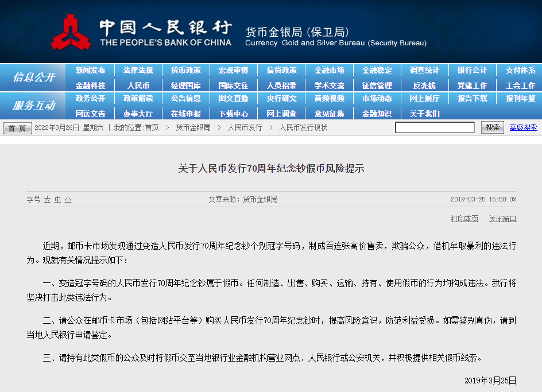Open the 报刊年鉴 menu item

(x=520, y=98)
